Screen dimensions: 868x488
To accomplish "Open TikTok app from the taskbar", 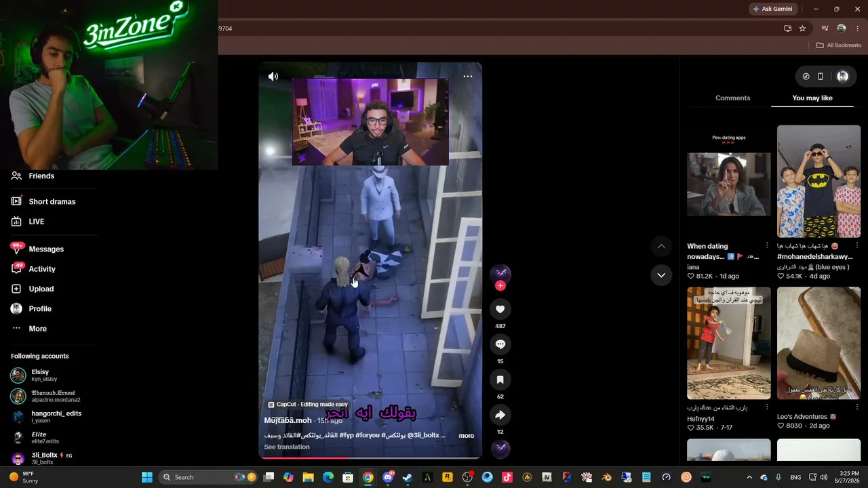I will point(507,477).
